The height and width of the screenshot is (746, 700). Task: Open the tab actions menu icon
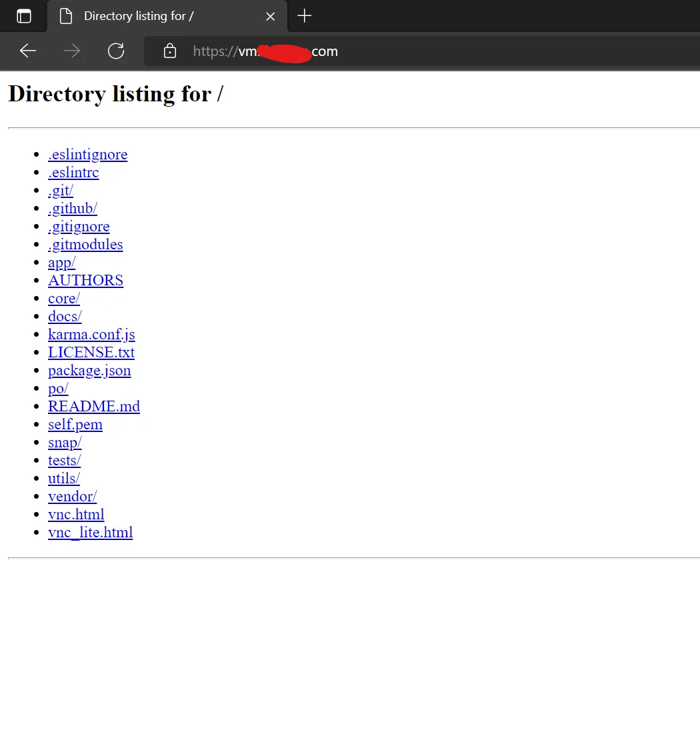[x=24, y=16]
